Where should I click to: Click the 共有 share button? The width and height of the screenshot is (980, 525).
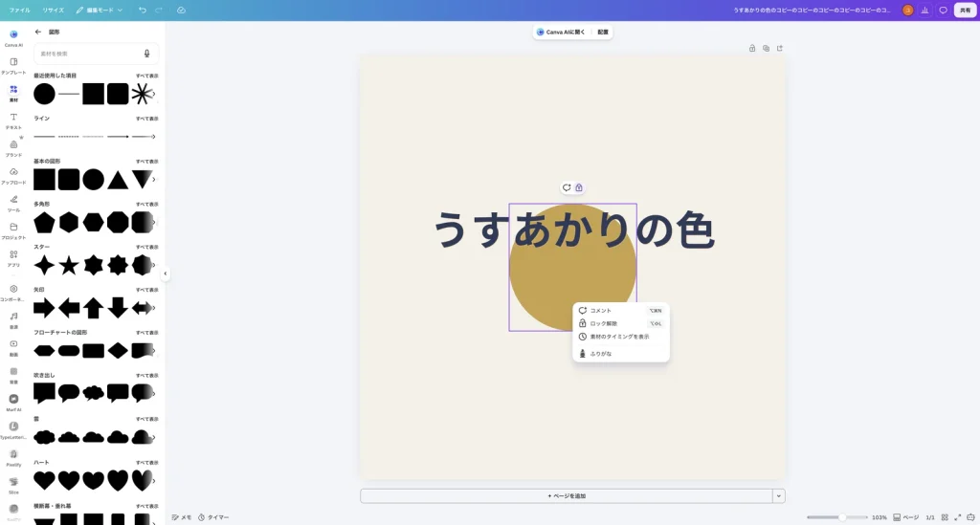pyautogui.click(x=965, y=10)
